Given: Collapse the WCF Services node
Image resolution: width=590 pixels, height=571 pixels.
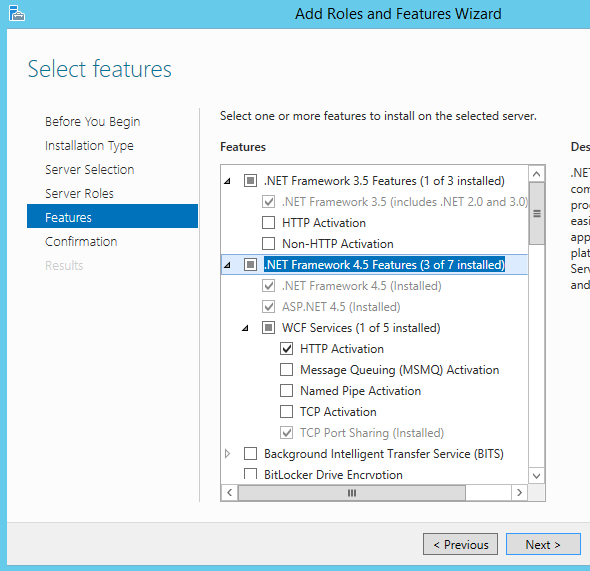Looking at the screenshot, I should click(245, 328).
